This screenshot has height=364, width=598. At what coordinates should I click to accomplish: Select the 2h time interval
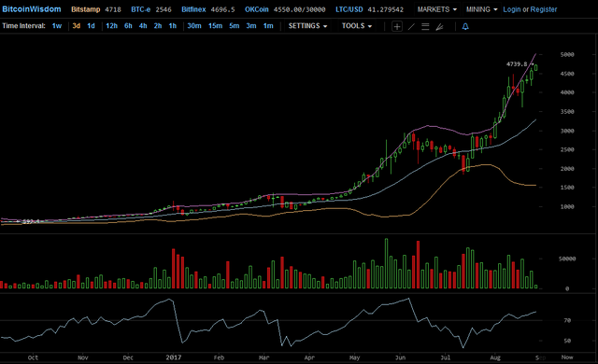[158, 26]
